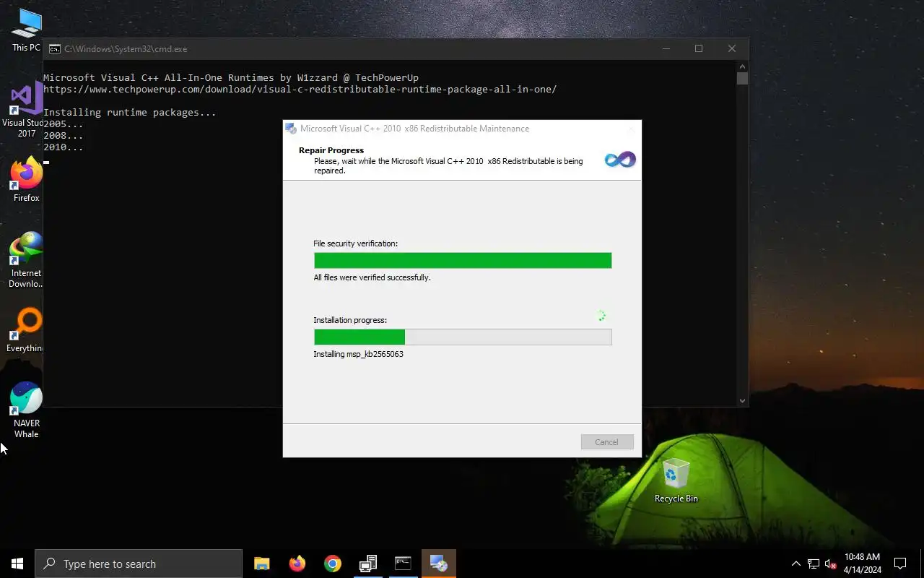Open This PC desktop icon
The width and height of the screenshot is (924, 578).
click(27, 30)
